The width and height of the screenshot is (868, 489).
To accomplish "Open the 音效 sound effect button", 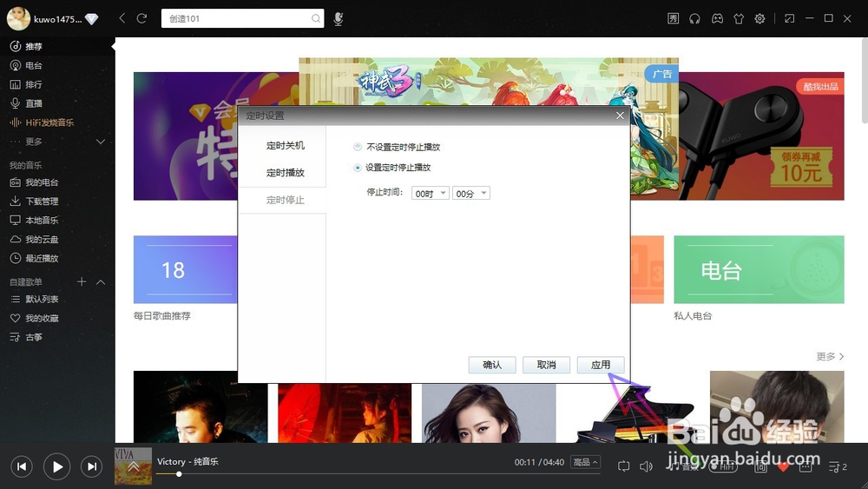I will click(682, 466).
